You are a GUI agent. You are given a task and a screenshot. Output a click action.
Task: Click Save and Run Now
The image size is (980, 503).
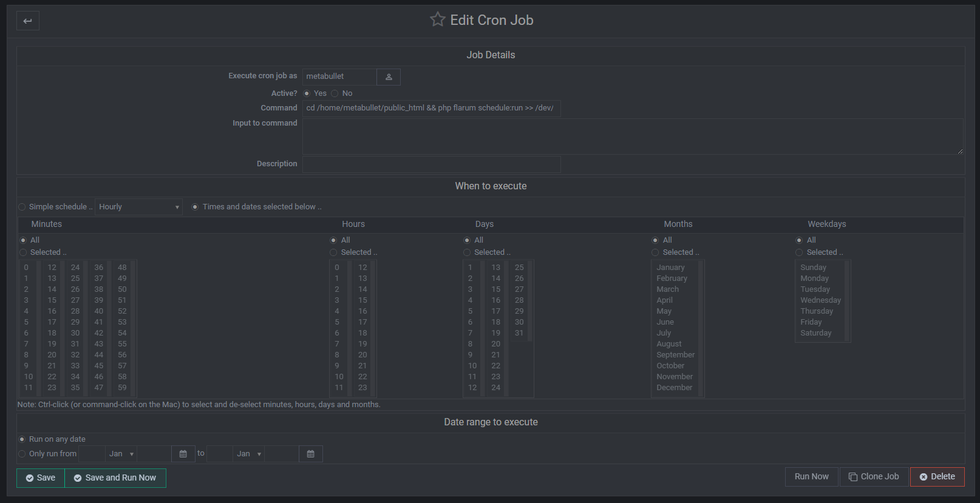115,478
